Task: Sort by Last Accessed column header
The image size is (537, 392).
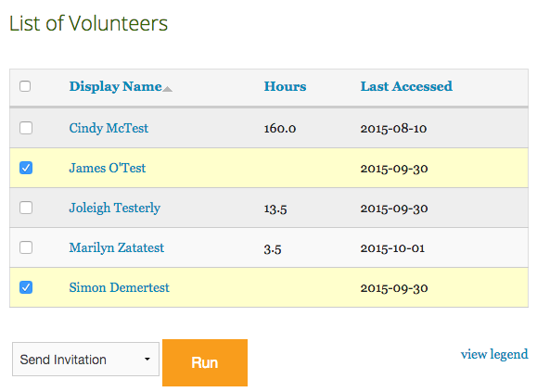Action: point(406,86)
